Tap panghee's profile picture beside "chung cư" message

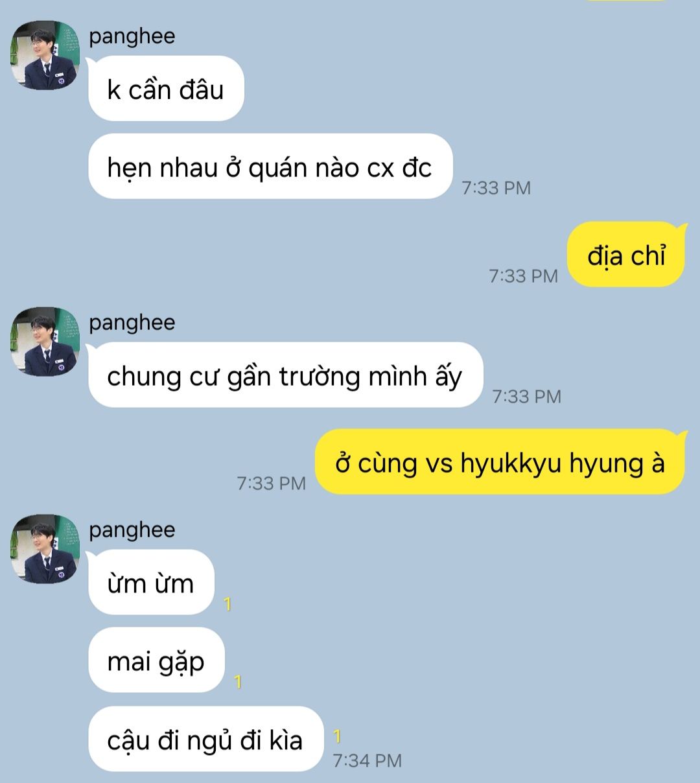tap(45, 342)
